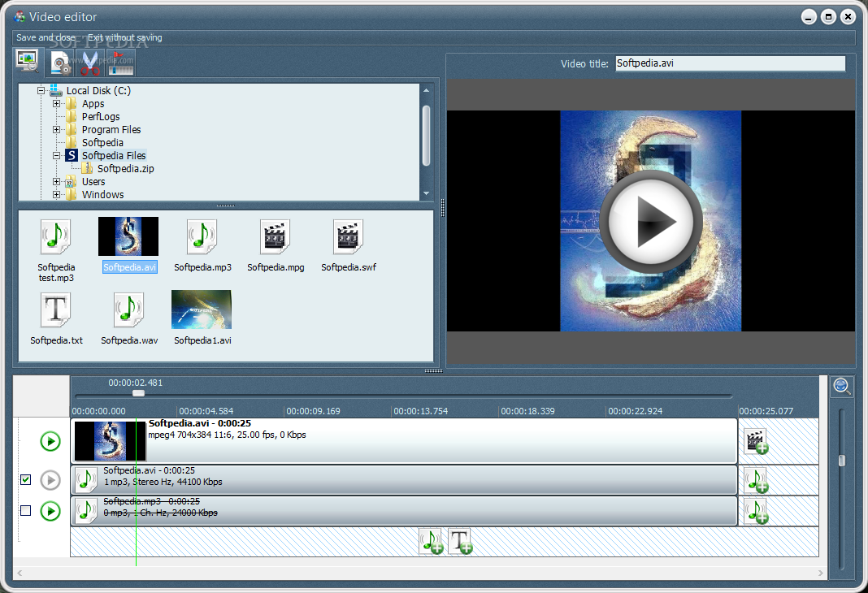Click the music note icon of Softpedia.avi audio clip
This screenshot has height=593, width=868.
point(86,480)
